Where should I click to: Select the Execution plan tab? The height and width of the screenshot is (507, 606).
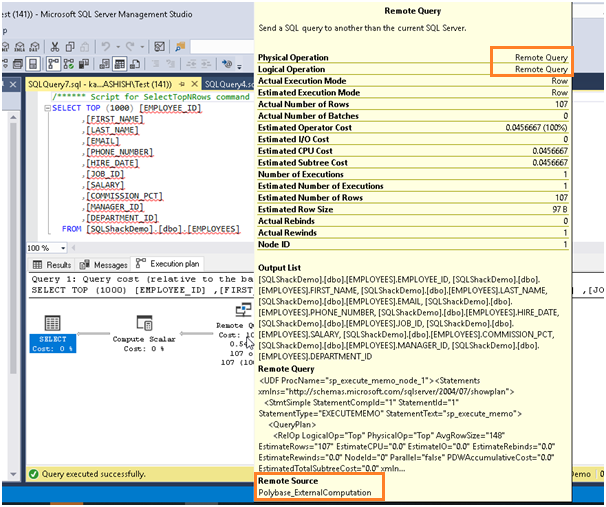(x=167, y=264)
